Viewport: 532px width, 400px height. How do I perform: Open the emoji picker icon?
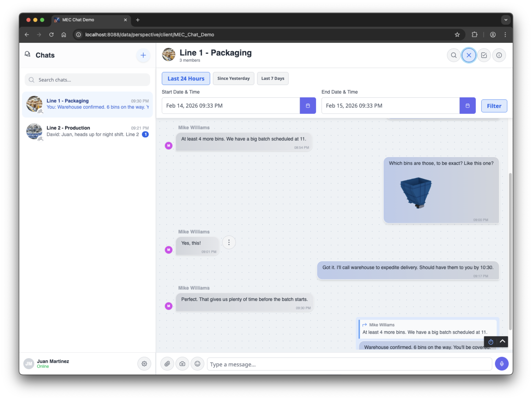click(197, 364)
